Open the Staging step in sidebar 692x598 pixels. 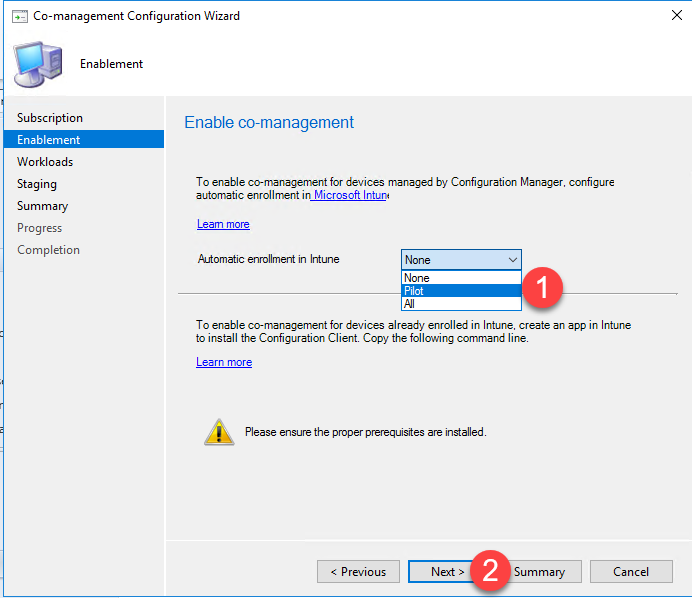[x=37, y=184]
